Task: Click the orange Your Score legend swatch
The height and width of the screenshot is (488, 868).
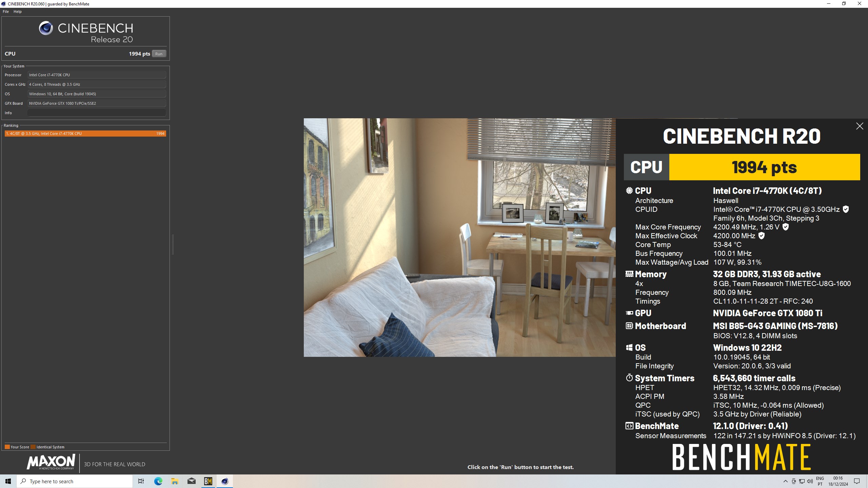Action: 7,447
